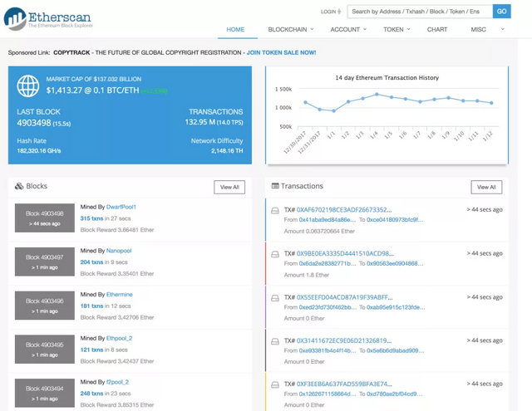Open transaction 0XAF6702198CE3ADF26673352

point(344,210)
